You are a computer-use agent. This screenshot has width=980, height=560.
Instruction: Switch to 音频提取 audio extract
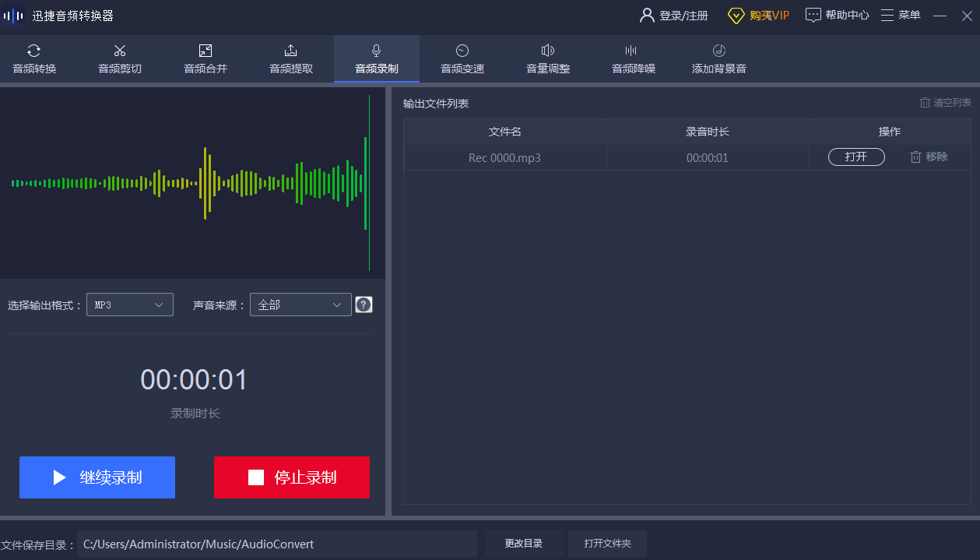tap(291, 59)
